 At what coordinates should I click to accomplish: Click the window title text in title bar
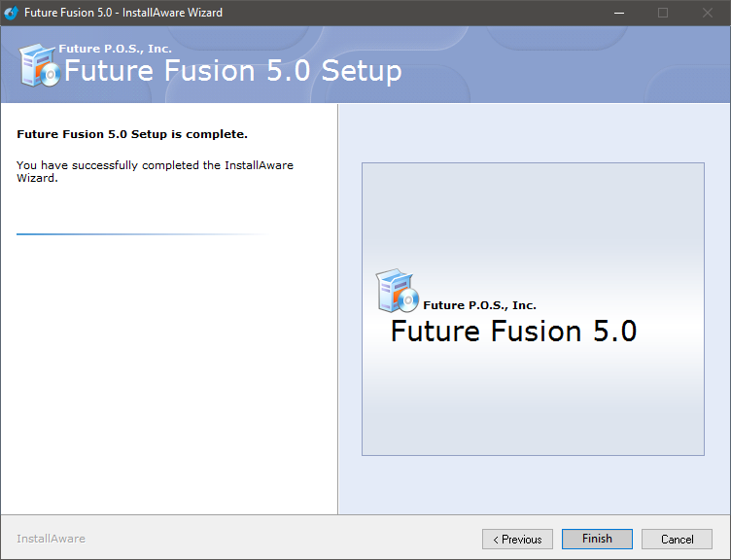[123, 13]
